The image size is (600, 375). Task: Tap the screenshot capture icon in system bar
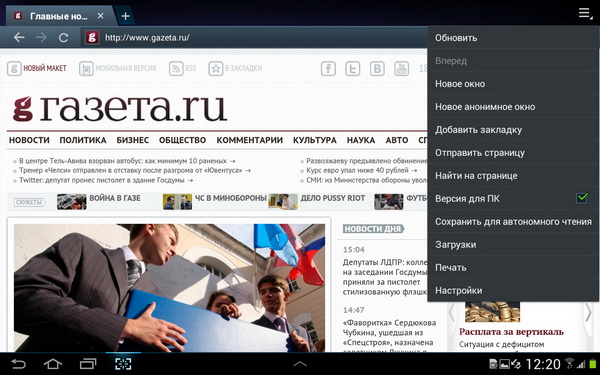tap(123, 364)
